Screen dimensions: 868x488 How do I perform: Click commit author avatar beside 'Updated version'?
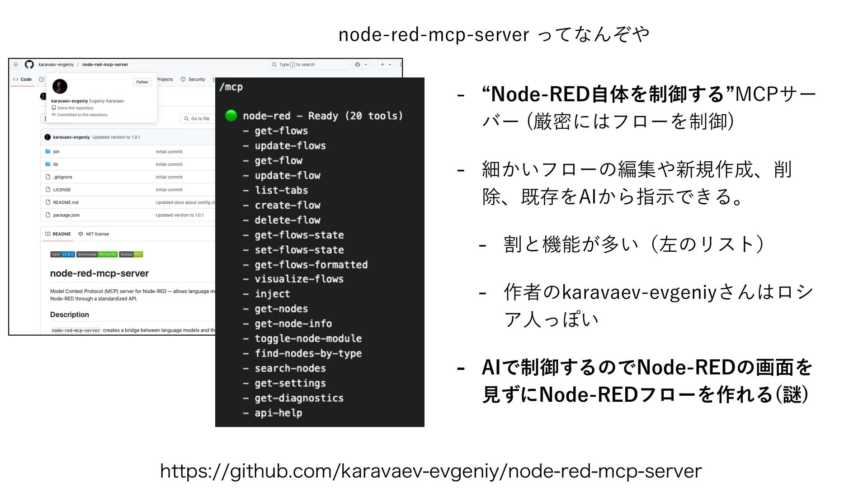point(47,137)
